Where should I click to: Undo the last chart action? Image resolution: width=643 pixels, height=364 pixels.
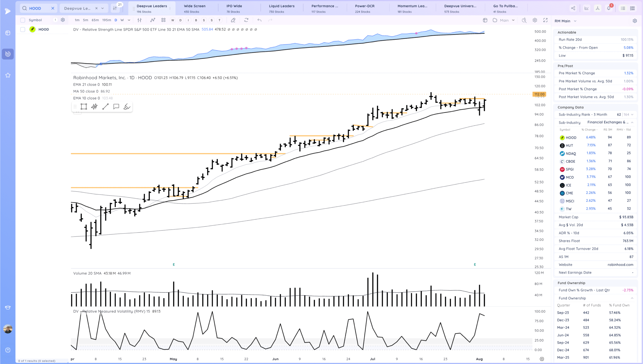(259, 20)
